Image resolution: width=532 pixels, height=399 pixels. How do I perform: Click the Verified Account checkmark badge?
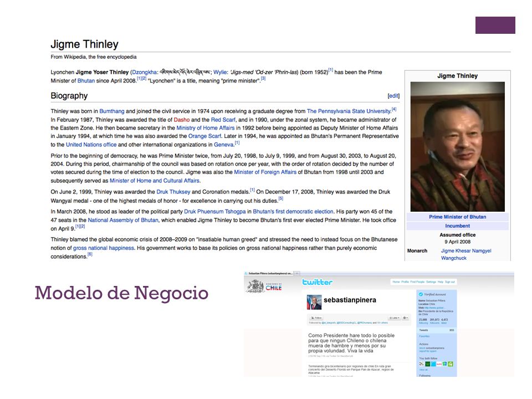tap(421, 294)
